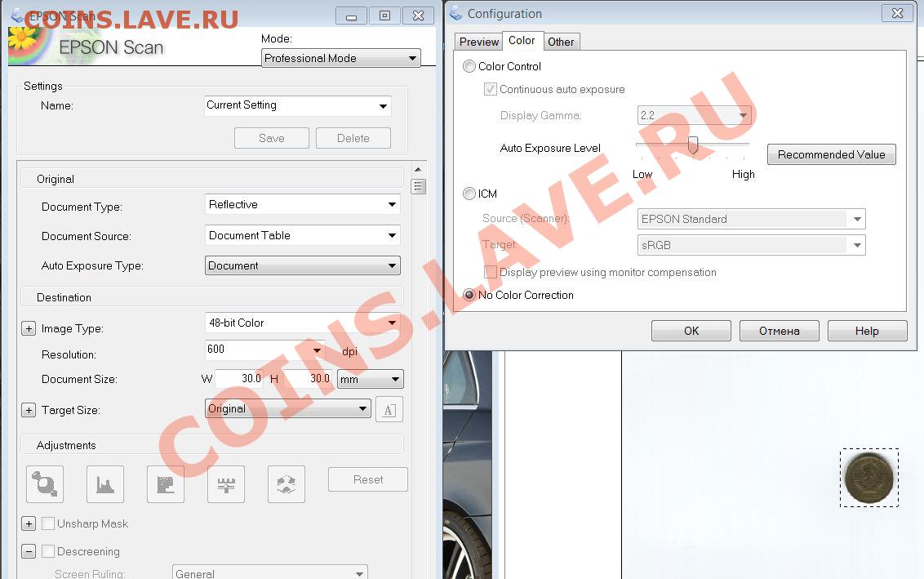Click the document width input field

(x=240, y=379)
